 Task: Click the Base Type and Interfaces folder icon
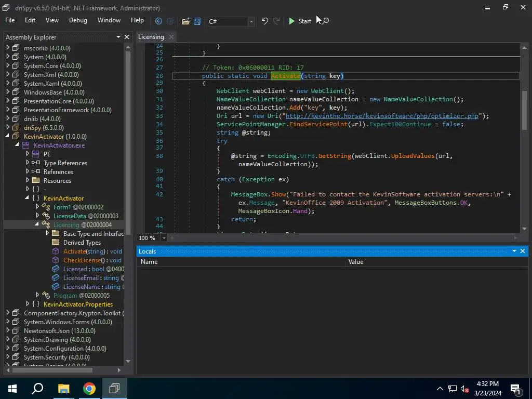click(x=56, y=233)
